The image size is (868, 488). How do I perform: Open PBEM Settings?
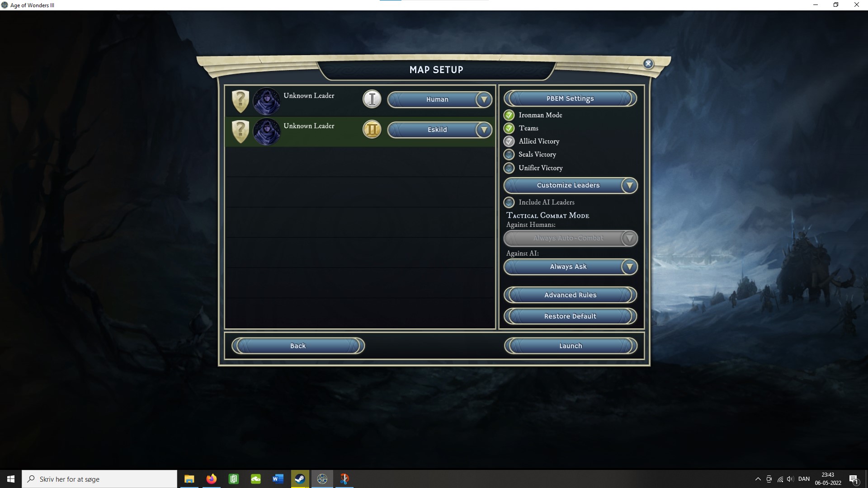point(570,99)
